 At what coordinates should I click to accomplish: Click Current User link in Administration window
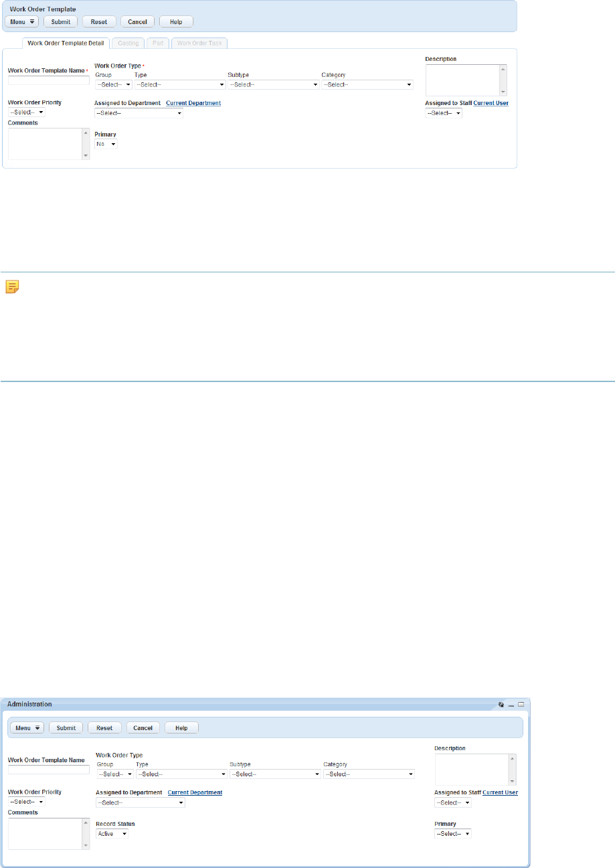tap(500, 792)
